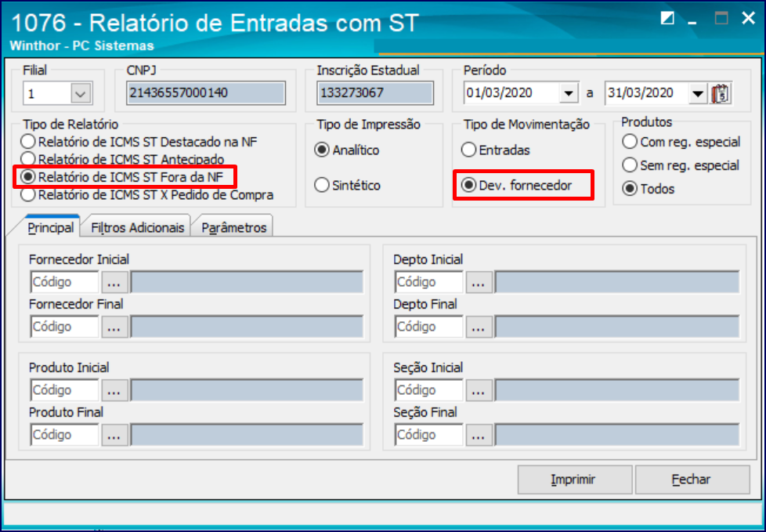Click the Fornecedor Final code field

[64, 327]
